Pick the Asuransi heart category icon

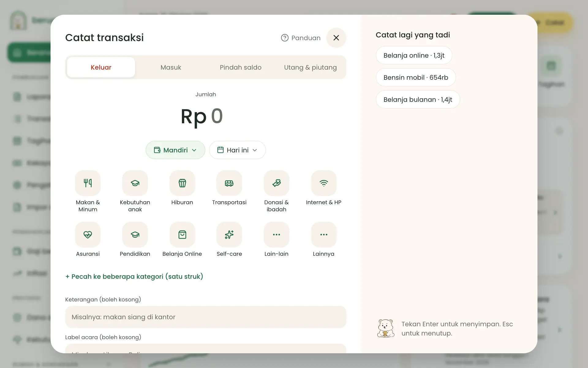pyautogui.click(x=88, y=235)
